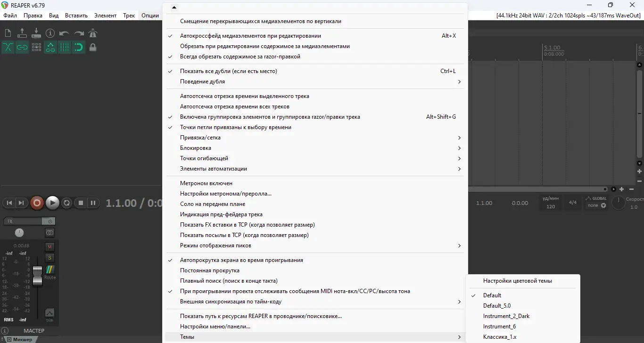
Task: Click the undo arrow in the toolbar
Action: [65, 33]
